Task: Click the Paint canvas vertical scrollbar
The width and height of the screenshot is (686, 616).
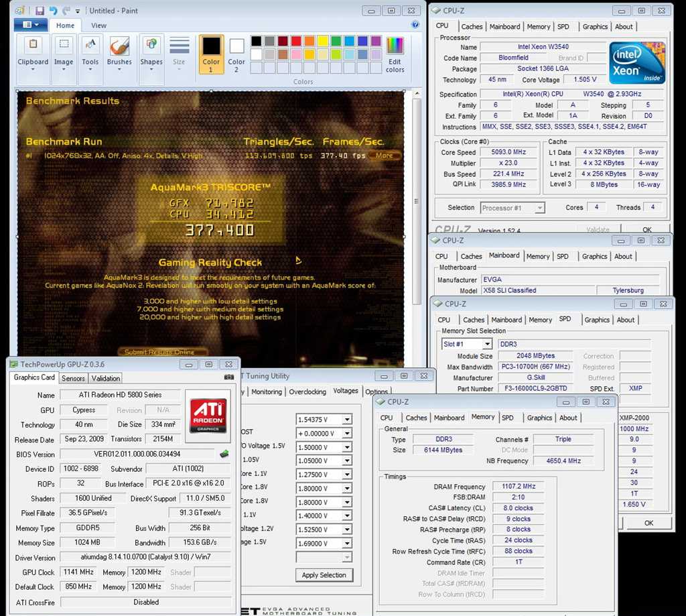Action: point(417,201)
